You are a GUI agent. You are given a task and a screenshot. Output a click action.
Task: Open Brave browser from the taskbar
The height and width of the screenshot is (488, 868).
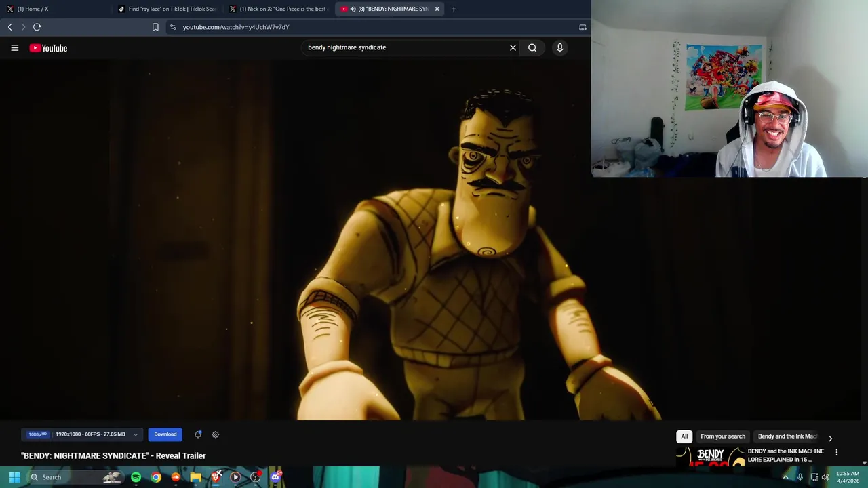coord(216,477)
